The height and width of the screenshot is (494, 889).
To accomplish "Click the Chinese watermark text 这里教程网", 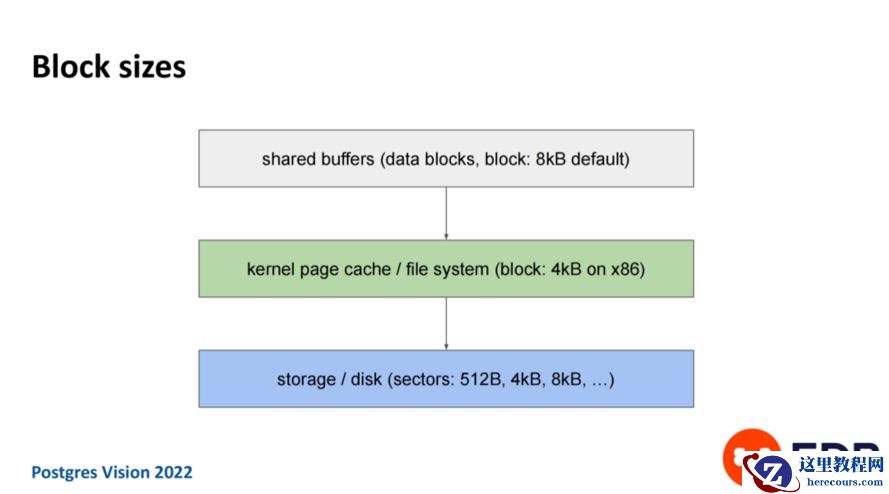I will (839, 464).
